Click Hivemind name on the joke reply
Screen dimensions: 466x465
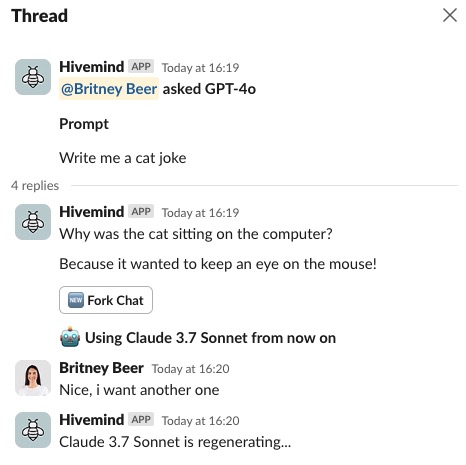point(92,212)
